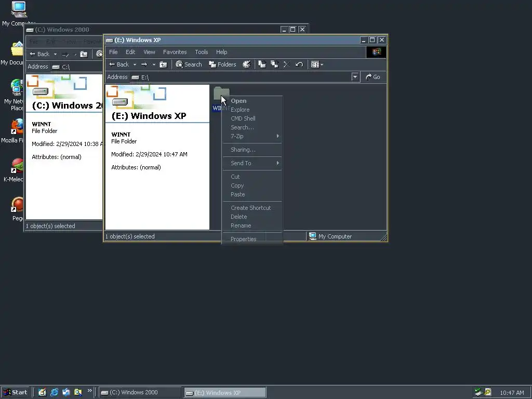
Task: Click the network tray icon
Action: tap(478, 392)
